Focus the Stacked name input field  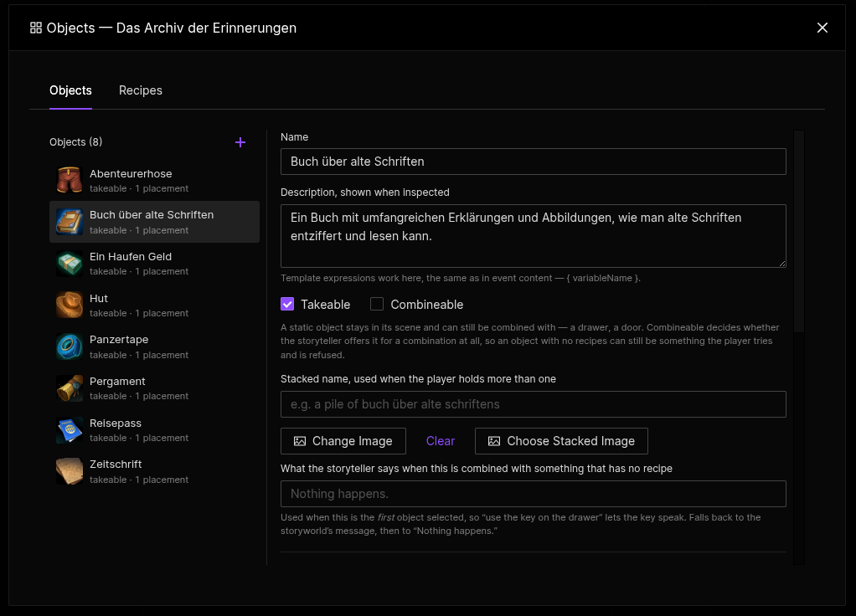point(534,404)
